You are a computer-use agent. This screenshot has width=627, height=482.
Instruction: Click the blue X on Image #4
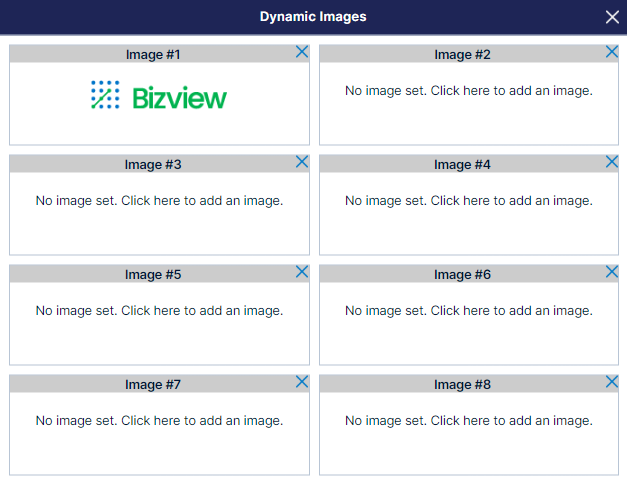612,162
